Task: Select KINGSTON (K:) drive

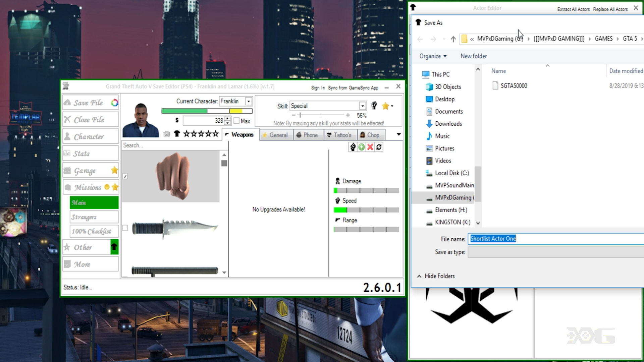Action: coord(452,222)
